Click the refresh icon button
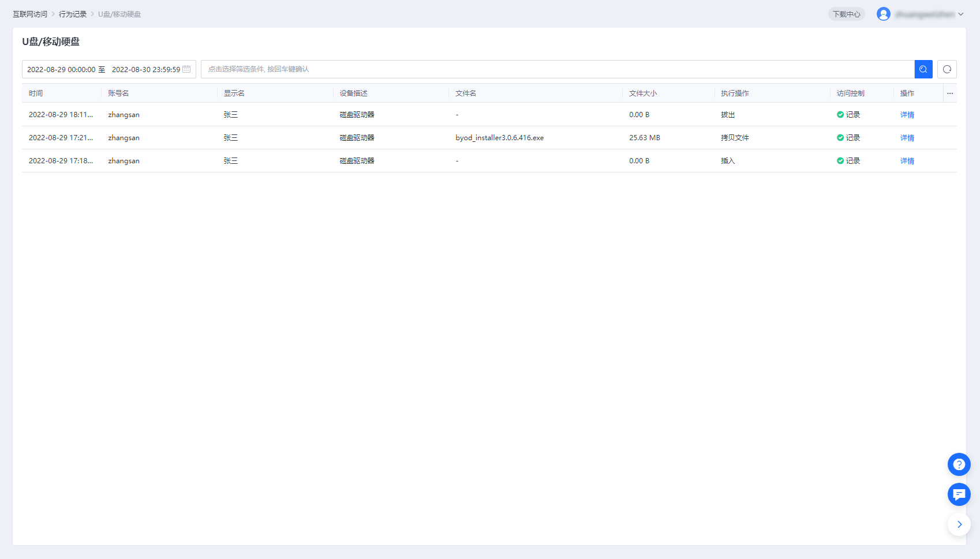This screenshot has width=980, height=559. coord(947,69)
